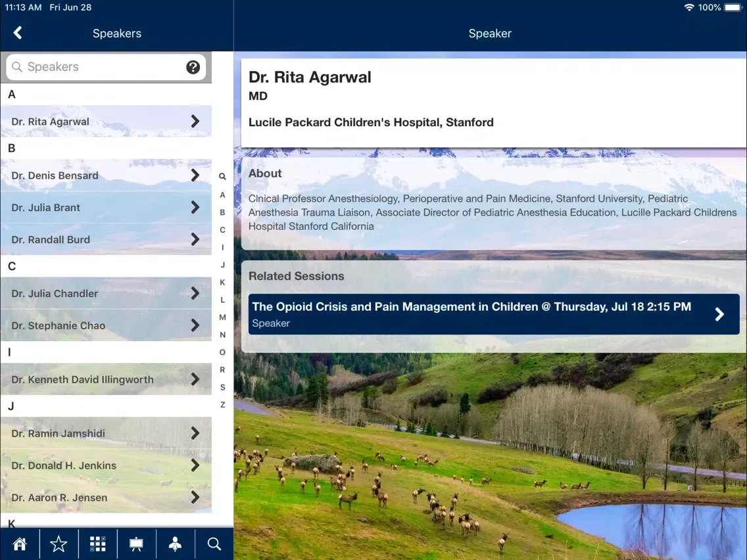Tap the Speakers search field

[x=107, y=66]
